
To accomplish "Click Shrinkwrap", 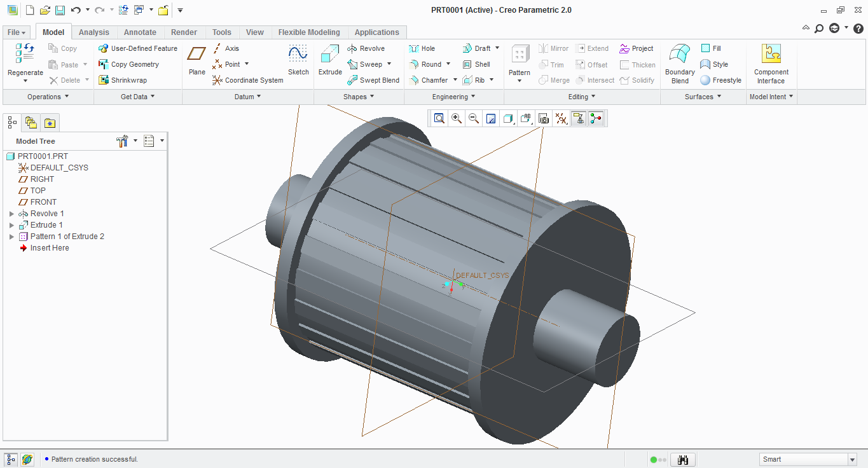I will coord(123,80).
